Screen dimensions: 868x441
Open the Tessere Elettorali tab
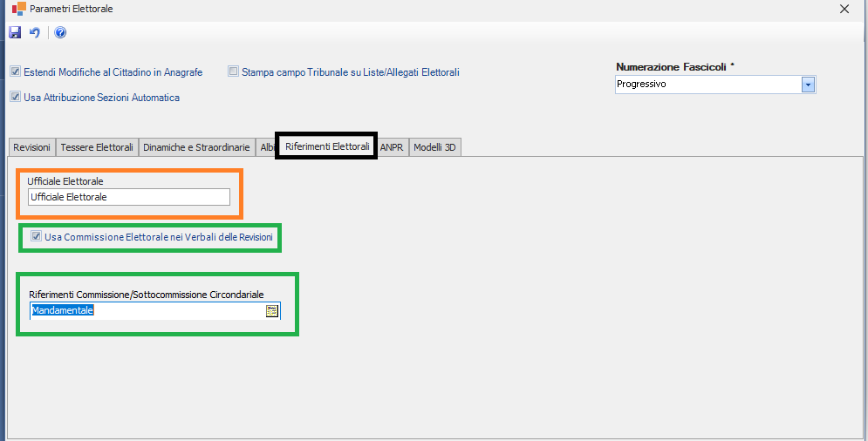point(96,147)
